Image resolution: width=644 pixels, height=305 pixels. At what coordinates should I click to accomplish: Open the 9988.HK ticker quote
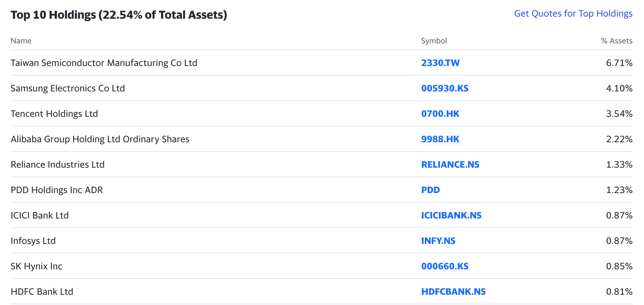point(440,139)
